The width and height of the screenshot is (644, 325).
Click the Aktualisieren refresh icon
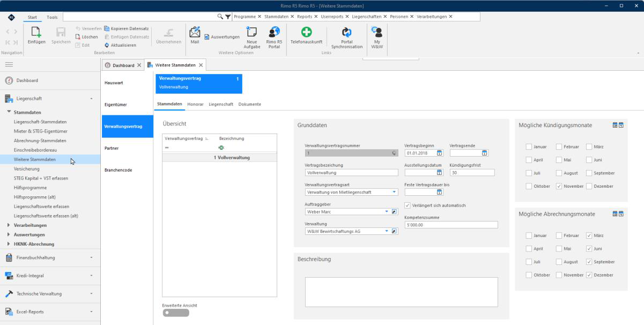(107, 45)
